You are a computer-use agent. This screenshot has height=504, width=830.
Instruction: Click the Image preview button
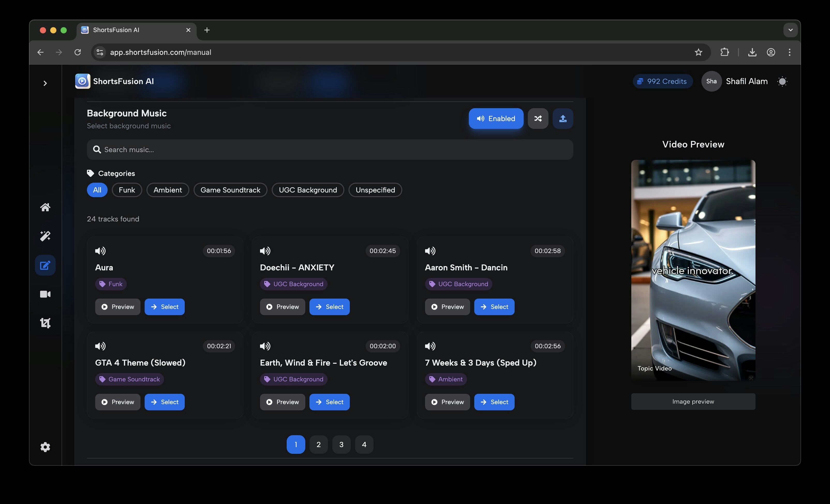pyautogui.click(x=693, y=402)
